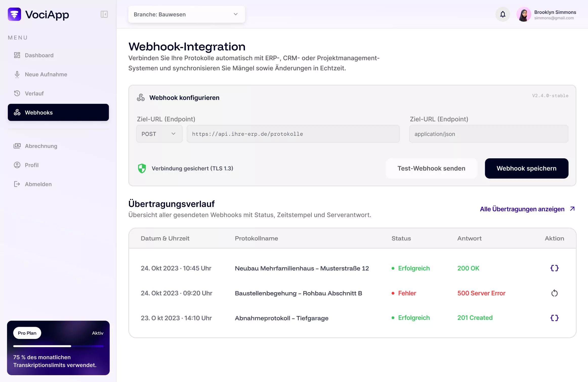Open Abrechnung billing page

(x=41, y=146)
